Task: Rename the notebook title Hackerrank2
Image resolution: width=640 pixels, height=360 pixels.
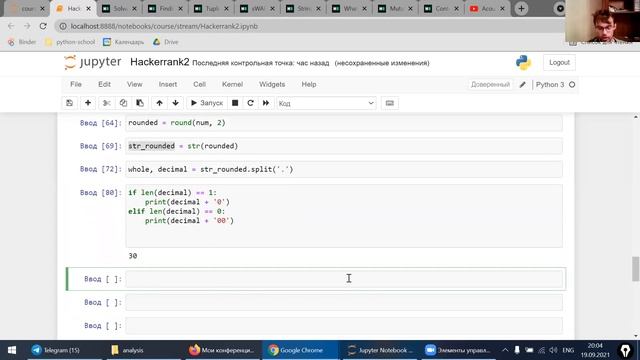Action: pyautogui.click(x=160, y=62)
